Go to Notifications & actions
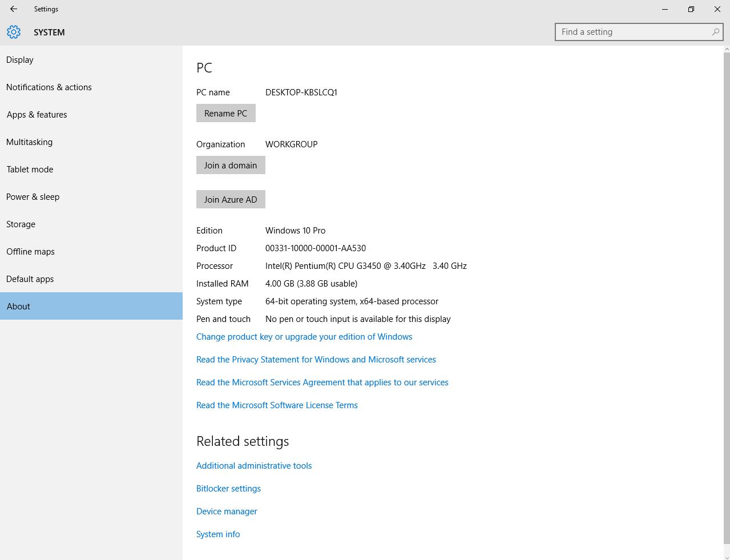The height and width of the screenshot is (560, 730). [x=91, y=87]
